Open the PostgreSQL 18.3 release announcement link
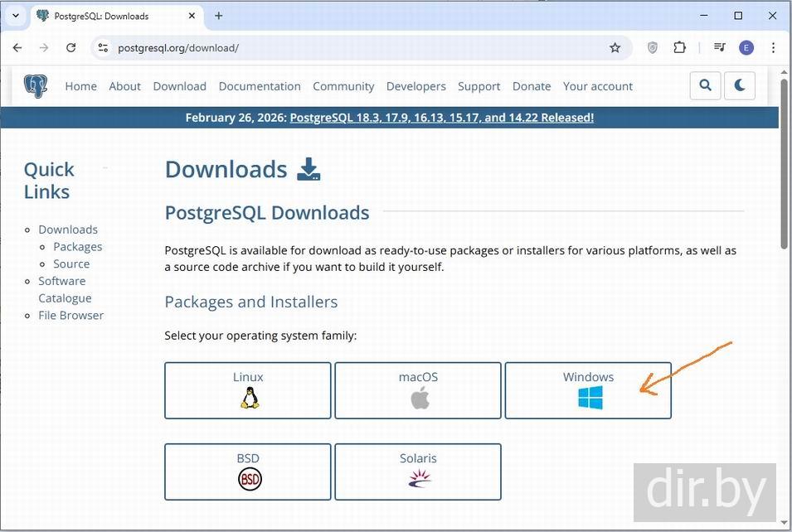The image size is (792, 532). tap(441, 118)
